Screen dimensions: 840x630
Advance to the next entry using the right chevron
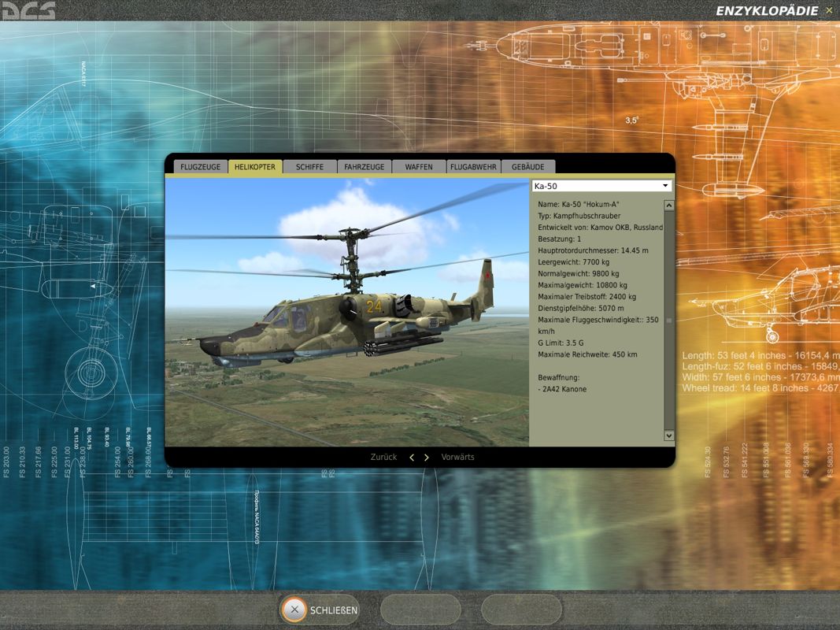[426, 457]
